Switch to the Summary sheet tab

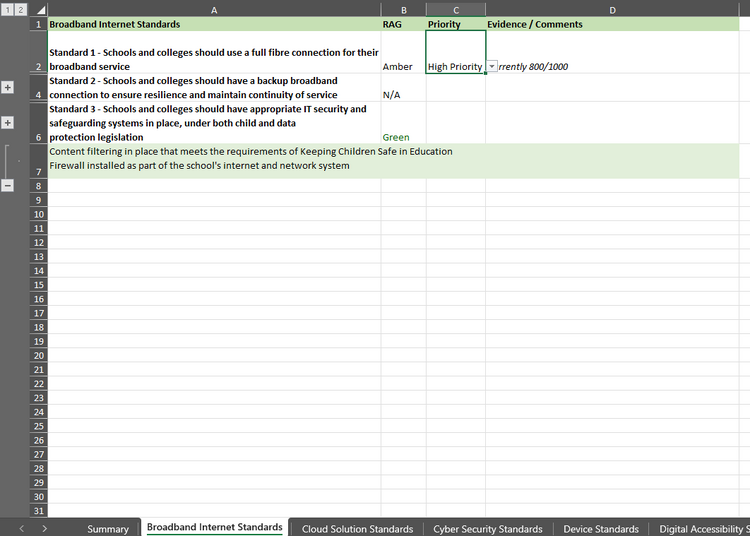coord(108,529)
